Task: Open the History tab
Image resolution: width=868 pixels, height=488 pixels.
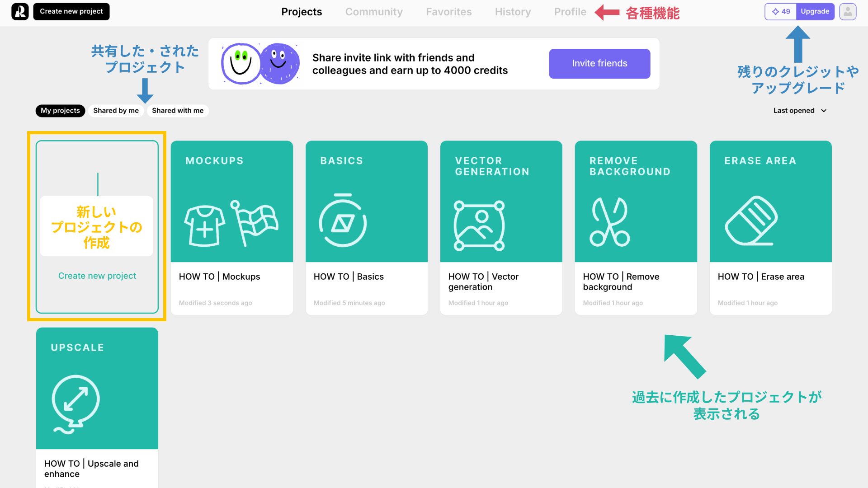Action: point(513,11)
